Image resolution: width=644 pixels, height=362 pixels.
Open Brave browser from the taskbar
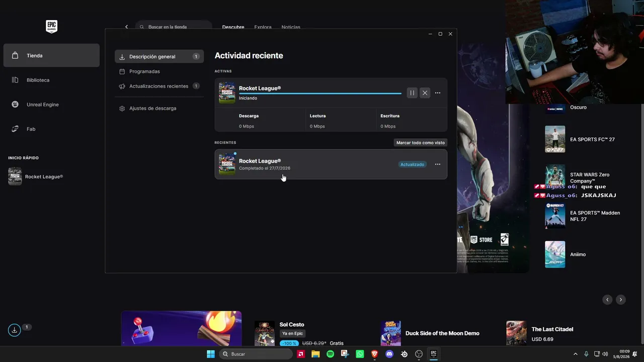374,354
